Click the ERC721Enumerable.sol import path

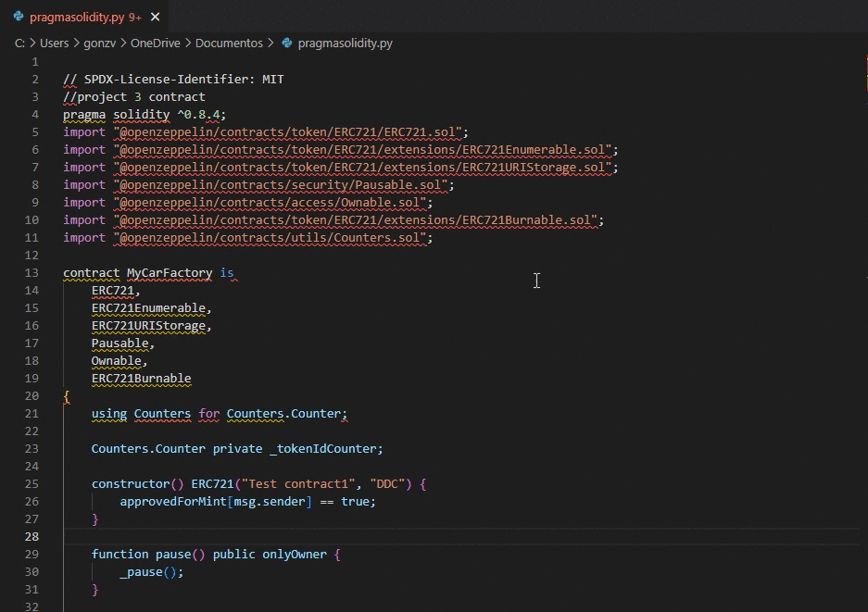pos(362,150)
